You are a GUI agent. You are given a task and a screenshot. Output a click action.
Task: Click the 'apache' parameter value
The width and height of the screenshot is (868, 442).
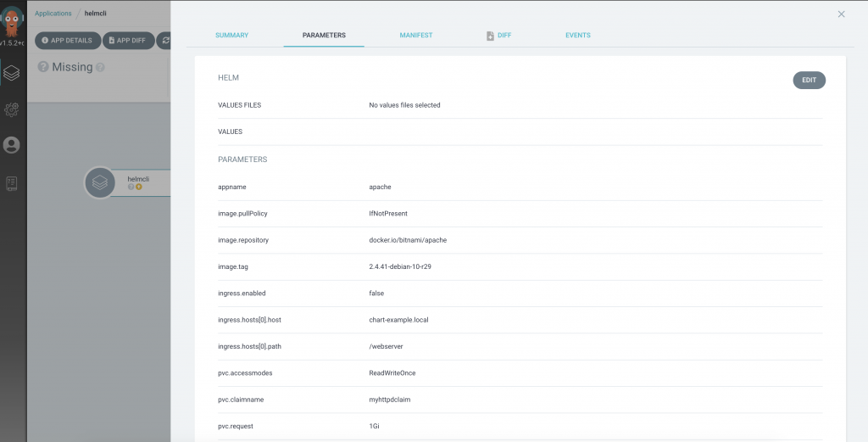pos(381,187)
